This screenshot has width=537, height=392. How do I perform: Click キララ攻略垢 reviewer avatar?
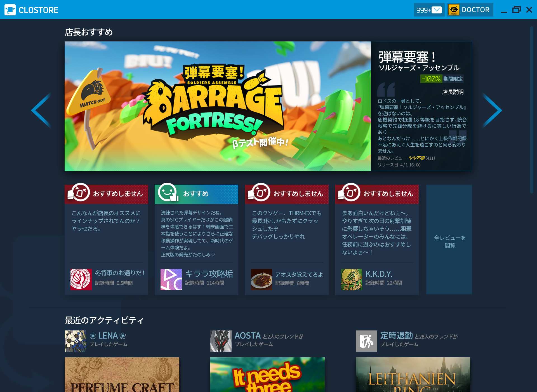point(171,279)
